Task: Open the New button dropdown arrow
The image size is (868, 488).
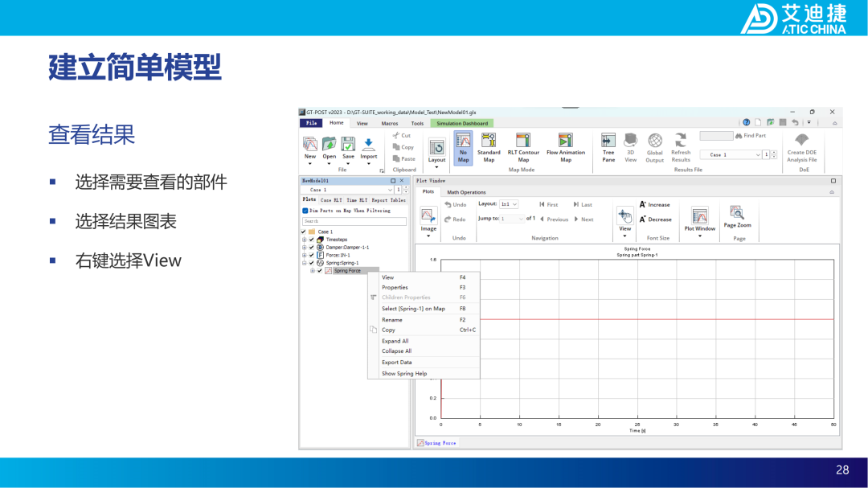Action: point(310,164)
